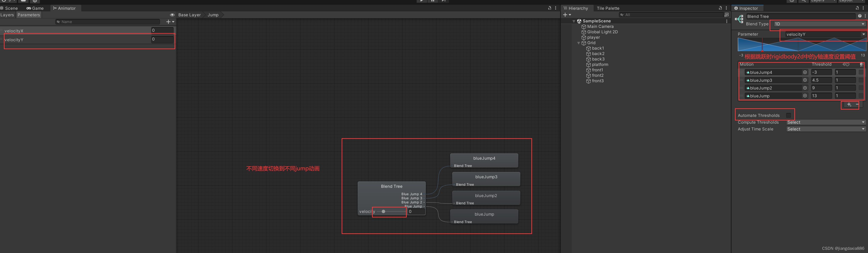868x253 pixels.
Task: Click the Blend Tree icon in Inspector
Action: [739, 19]
